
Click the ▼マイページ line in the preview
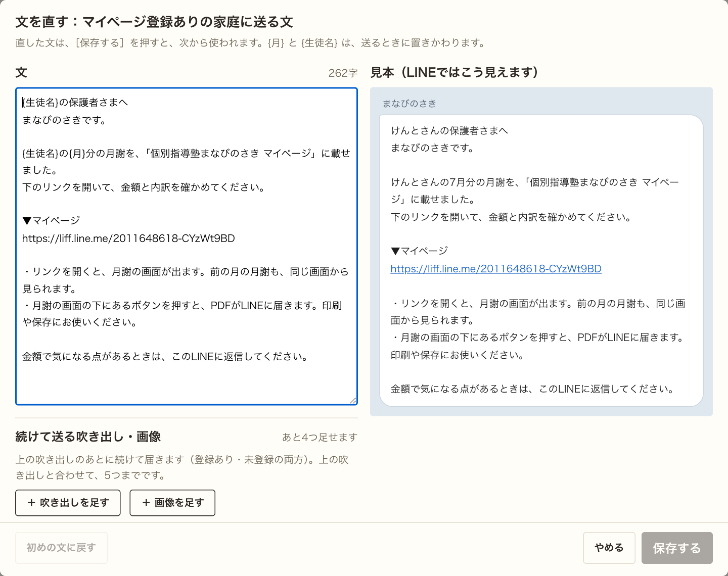420,251
